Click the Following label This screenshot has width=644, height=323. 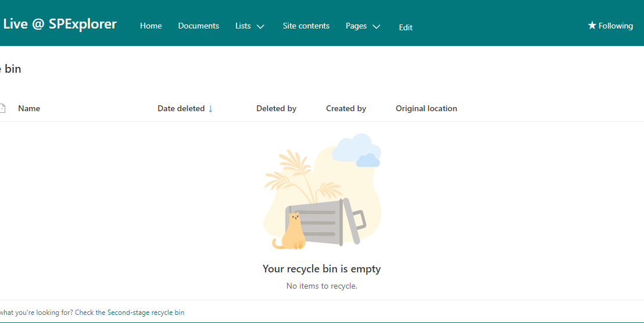coord(616,26)
